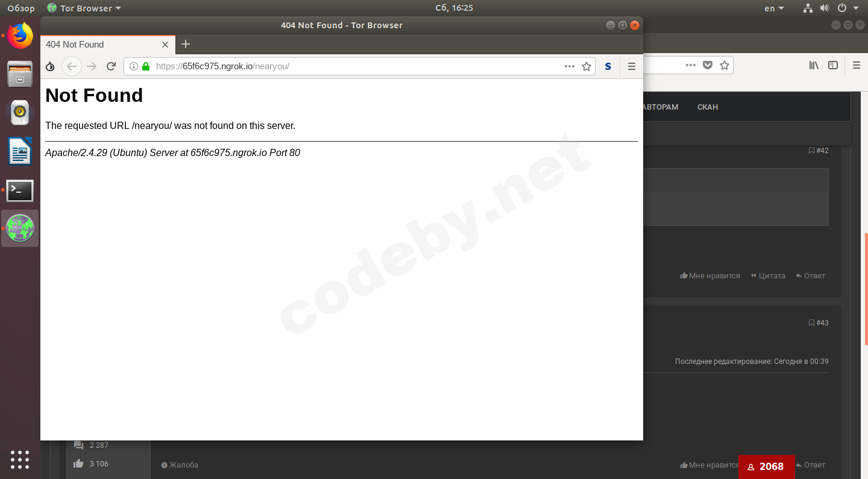
Task: Quote the post with Цитата
Action: [768, 276]
